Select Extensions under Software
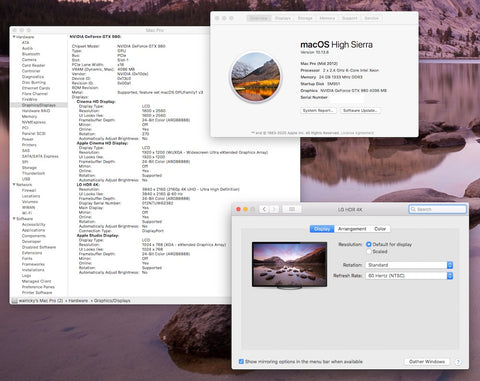Image resolution: width=480 pixels, height=381 pixels. coord(32,253)
